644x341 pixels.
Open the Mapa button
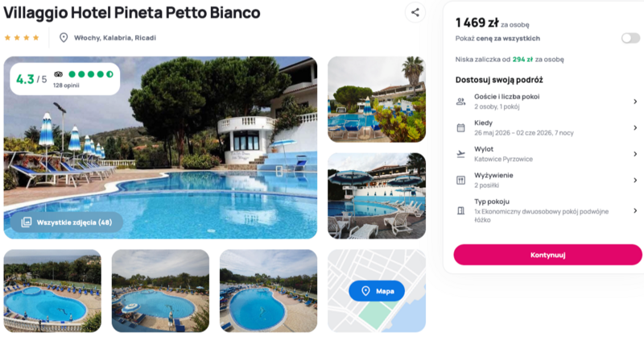point(377,291)
